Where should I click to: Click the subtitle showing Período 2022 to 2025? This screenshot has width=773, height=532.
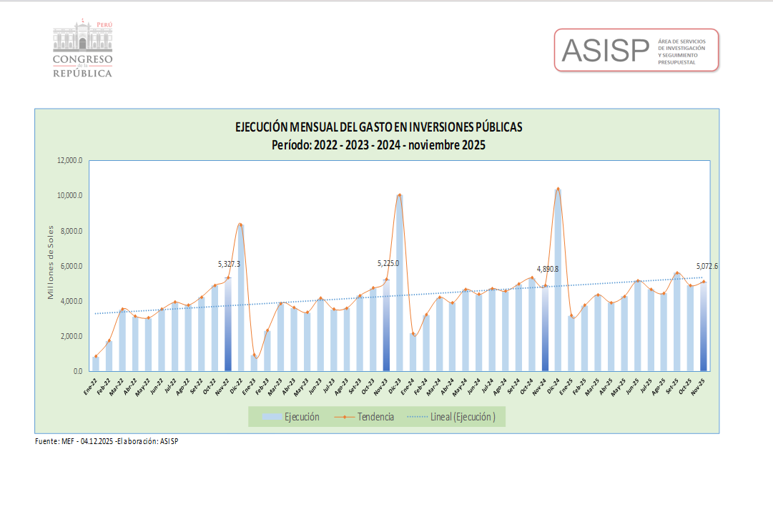378,145
